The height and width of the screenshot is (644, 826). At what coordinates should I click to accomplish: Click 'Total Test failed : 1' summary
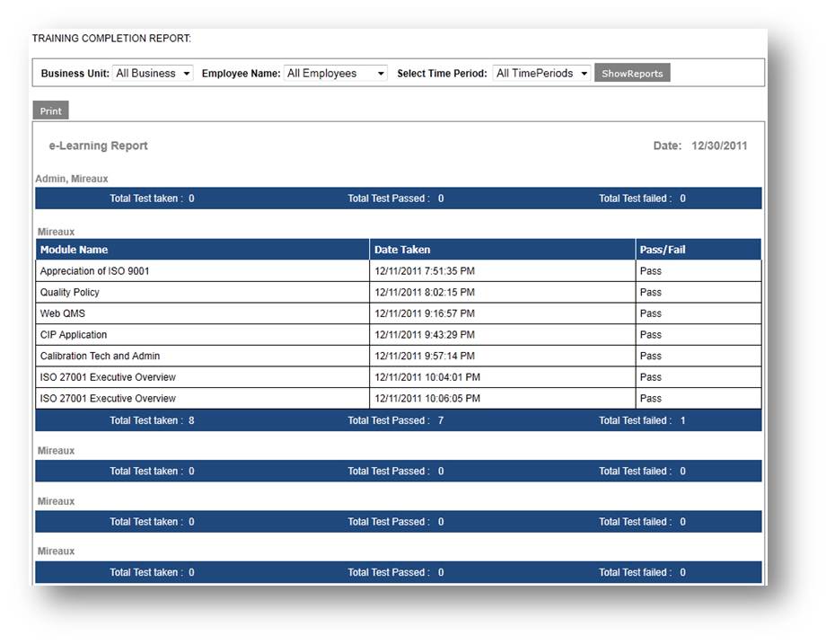[x=642, y=420]
